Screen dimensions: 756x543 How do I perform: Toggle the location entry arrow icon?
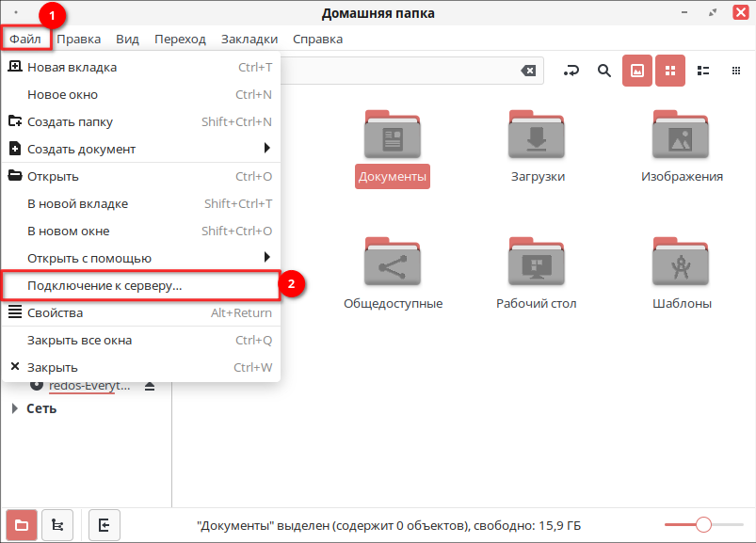click(x=571, y=71)
